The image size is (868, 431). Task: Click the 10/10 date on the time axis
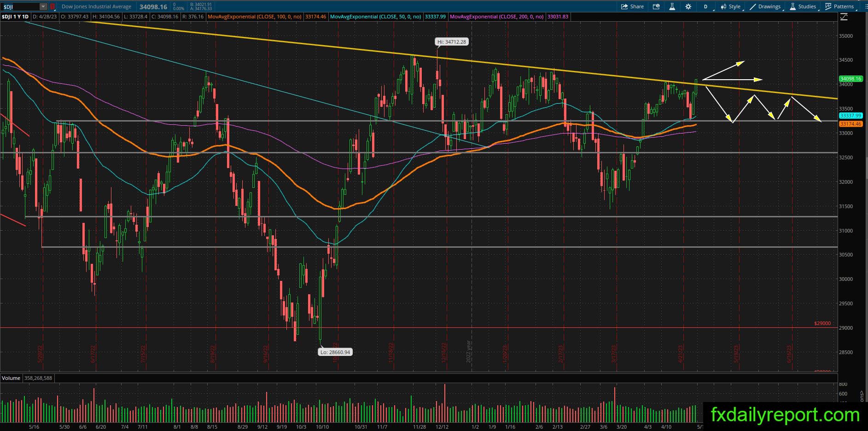point(322,427)
